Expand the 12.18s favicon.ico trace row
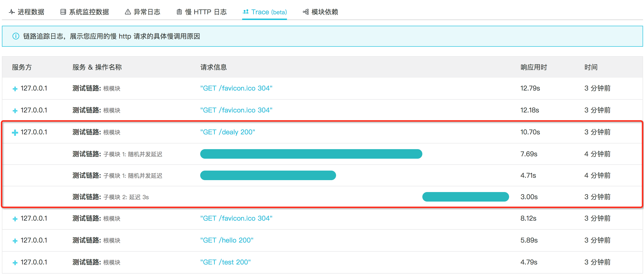Viewport: 644px width, 274px height. pyautogui.click(x=15, y=111)
